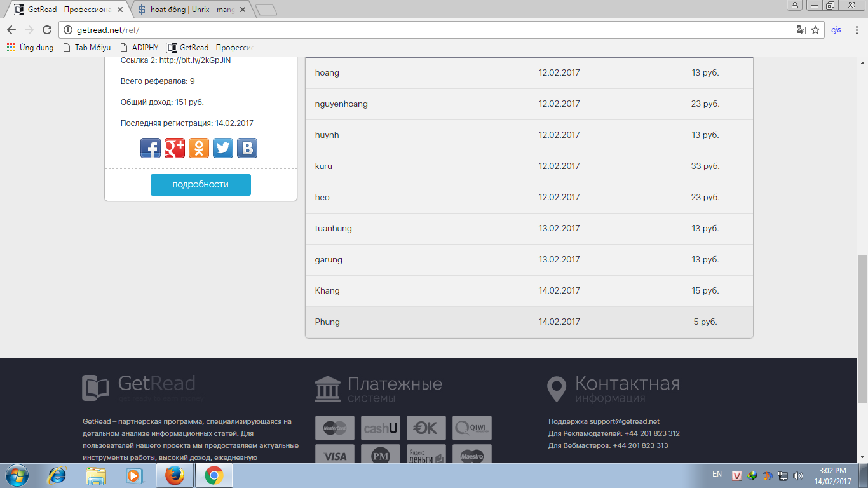
Task: Click the cjs extension icon
Action: (x=836, y=30)
